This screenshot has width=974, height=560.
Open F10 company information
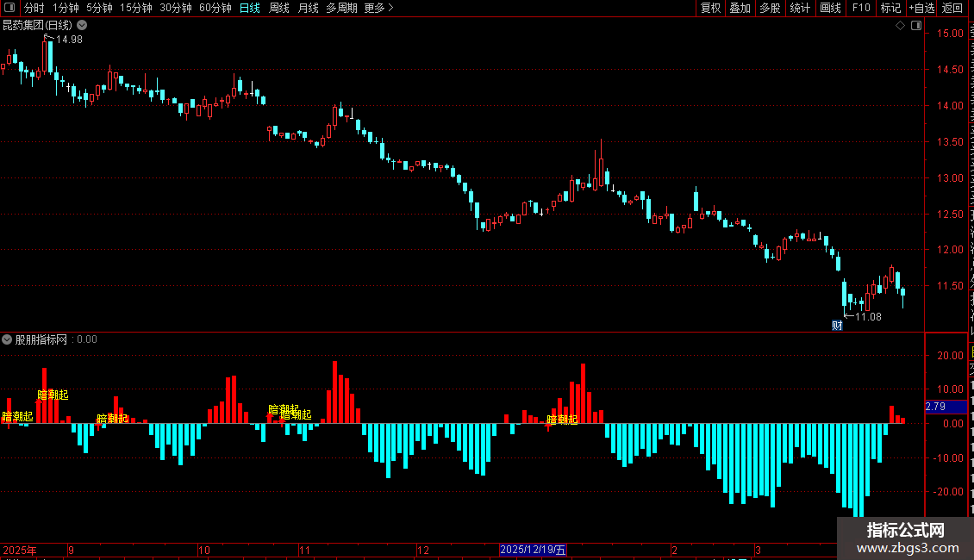[861, 8]
